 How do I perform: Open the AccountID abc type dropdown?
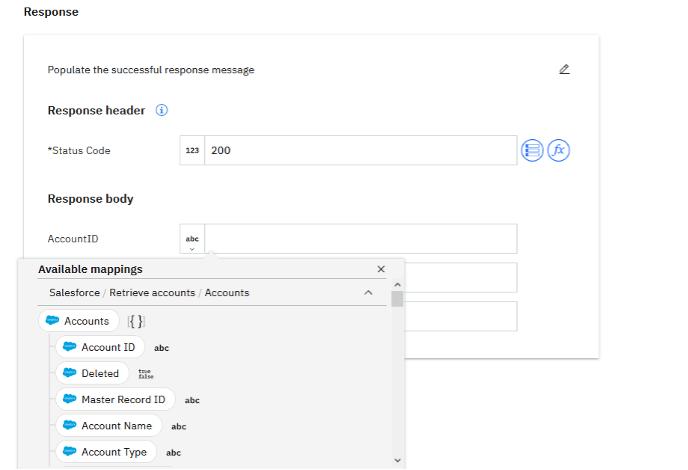point(192,241)
